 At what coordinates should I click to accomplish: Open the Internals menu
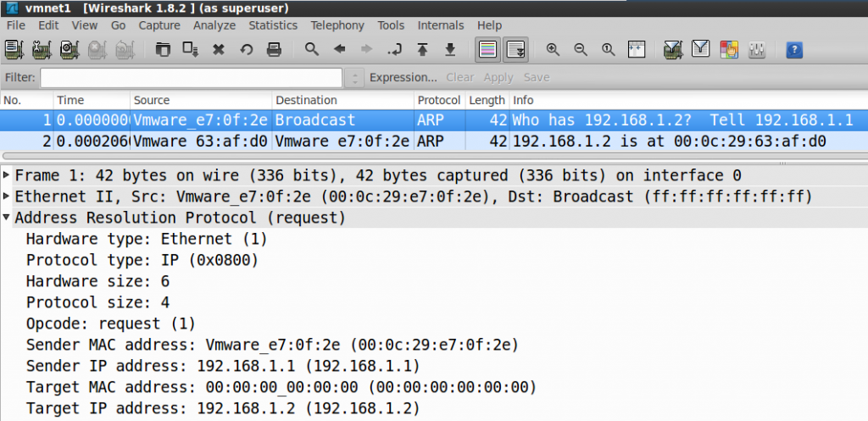[x=441, y=25]
